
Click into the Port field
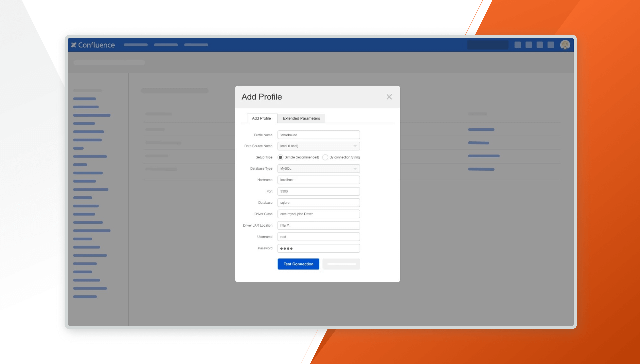coord(318,191)
